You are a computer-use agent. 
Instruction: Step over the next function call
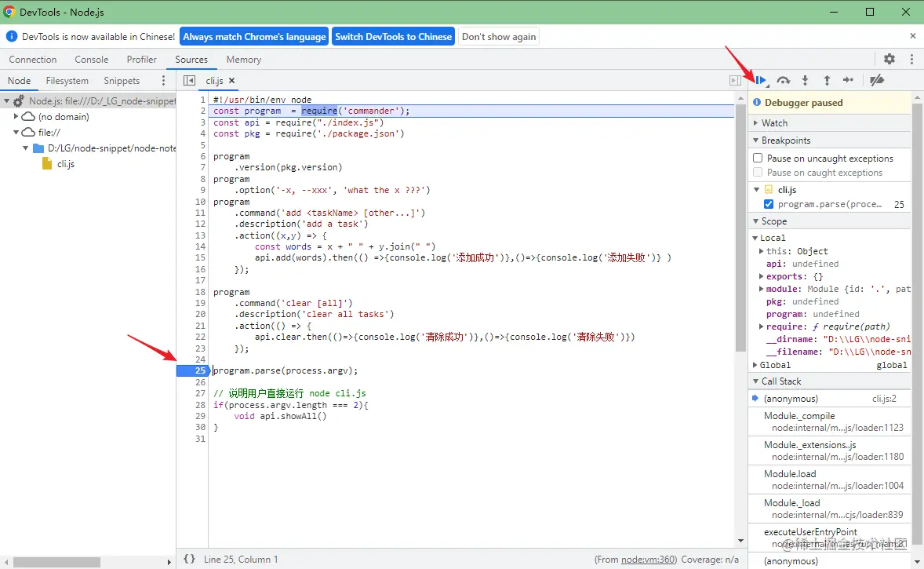(x=783, y=80)
